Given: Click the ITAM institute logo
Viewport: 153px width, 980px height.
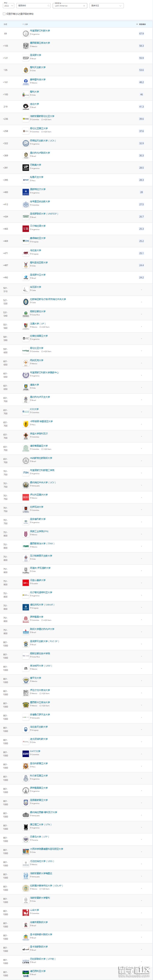Looking at the screenshot, I should (x=26, y=546).
